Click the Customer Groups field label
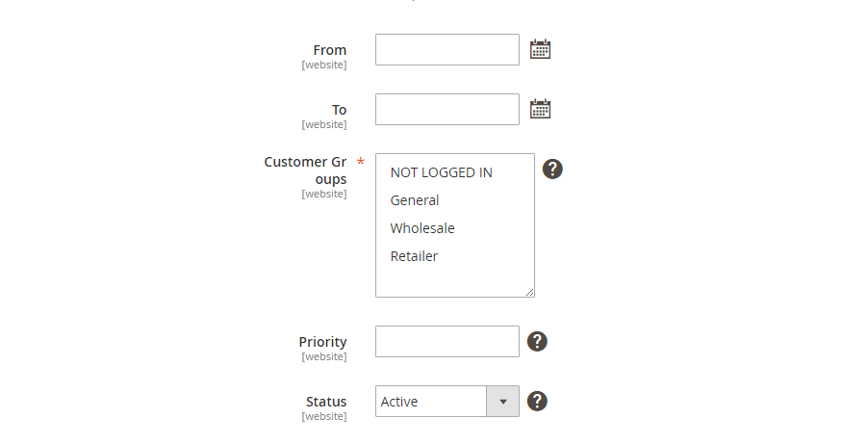Viewport: 868px width, 445px height. (306, 170)
